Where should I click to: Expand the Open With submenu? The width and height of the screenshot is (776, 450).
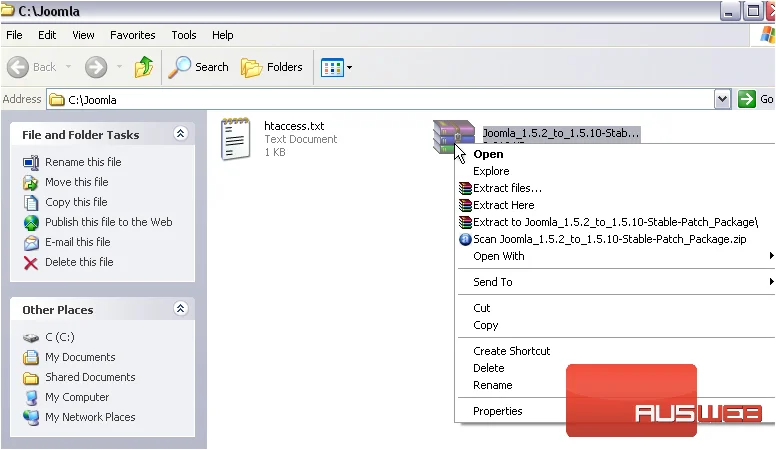(x=771, y=256)
